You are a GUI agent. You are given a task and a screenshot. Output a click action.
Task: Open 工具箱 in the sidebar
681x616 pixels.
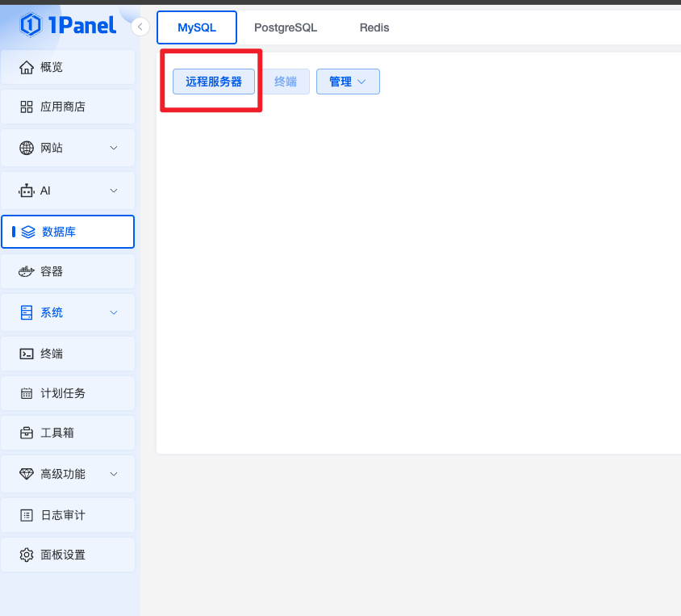pyautogui.click(x=57, y=433)
